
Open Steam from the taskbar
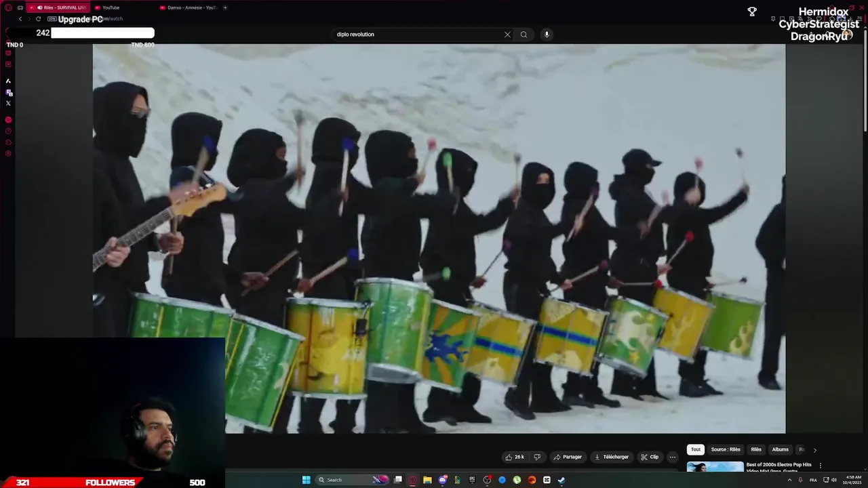point(561,480)
